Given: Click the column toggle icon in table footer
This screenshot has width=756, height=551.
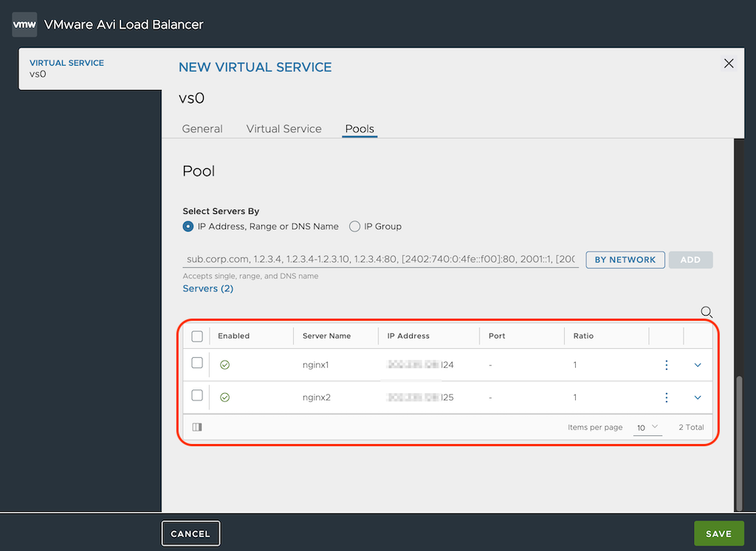Looking at the screenshot, I should pyautogui.click(x=197, y=427).
